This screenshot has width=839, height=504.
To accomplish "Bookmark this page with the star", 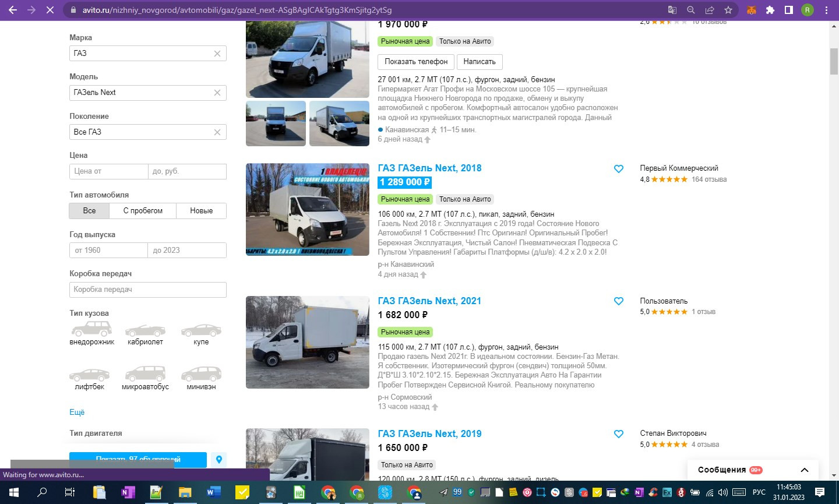I will [x=728, y=10].
